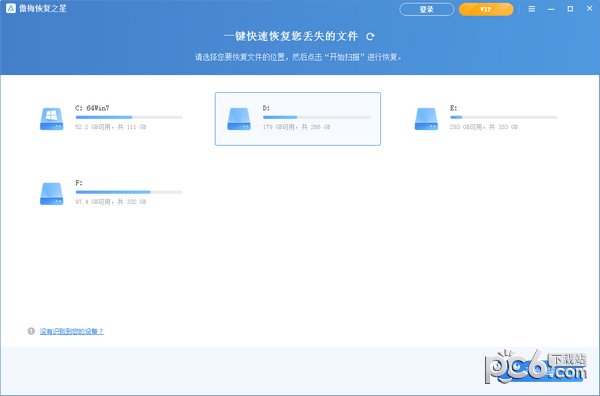Click the headline 一键快速恢复您丢失的文件
This screenshot has width=600, height=396.
coord(291,36)
